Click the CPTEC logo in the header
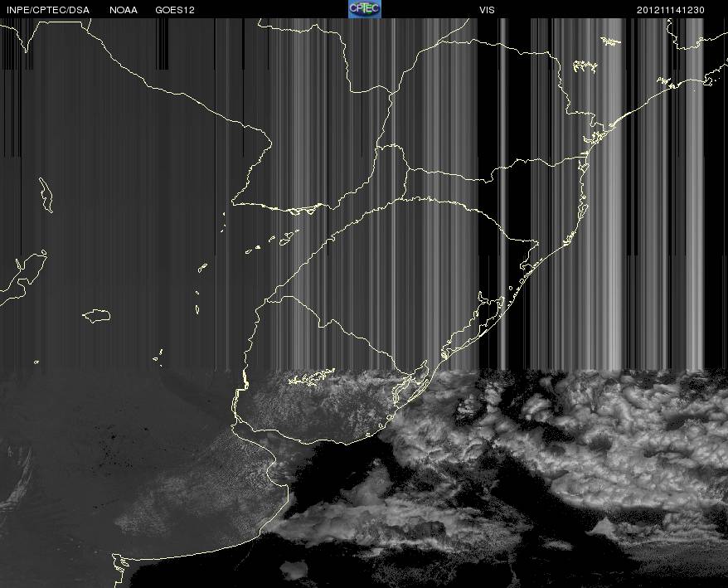728x588 pixels. pos(365,9)
